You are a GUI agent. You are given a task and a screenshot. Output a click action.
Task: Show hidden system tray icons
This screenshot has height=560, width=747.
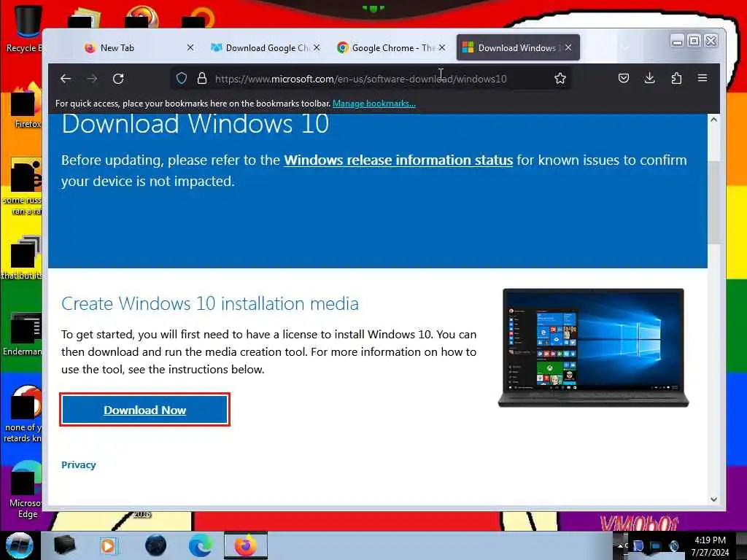pos(620,545)
